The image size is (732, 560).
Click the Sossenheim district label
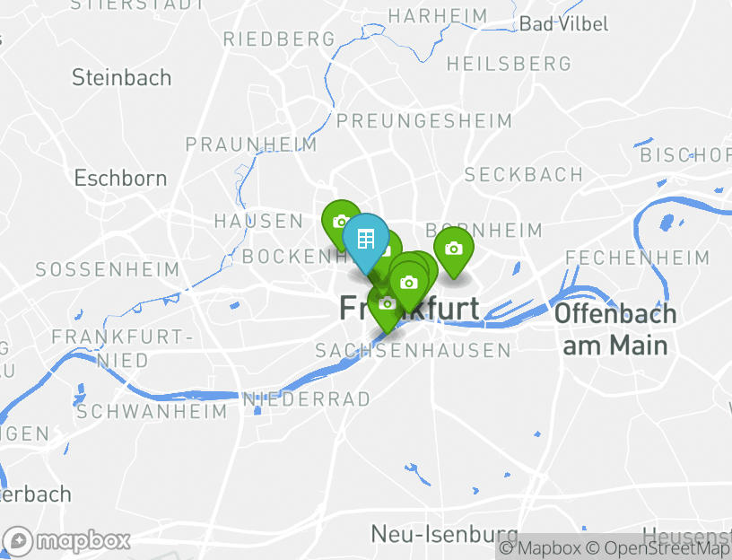(x=108, y=269)
